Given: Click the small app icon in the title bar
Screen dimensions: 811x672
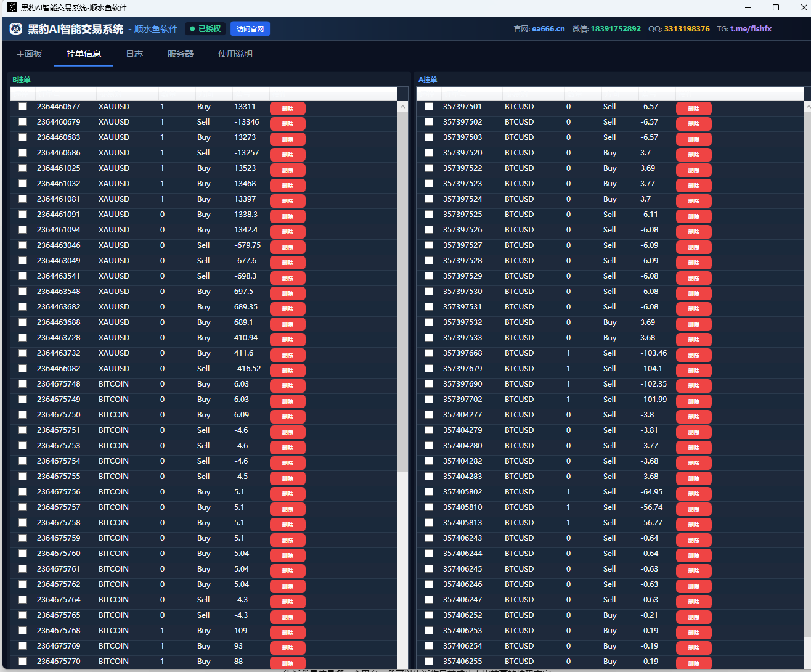Looking at the screenshot, I should [x=12, y=7].
